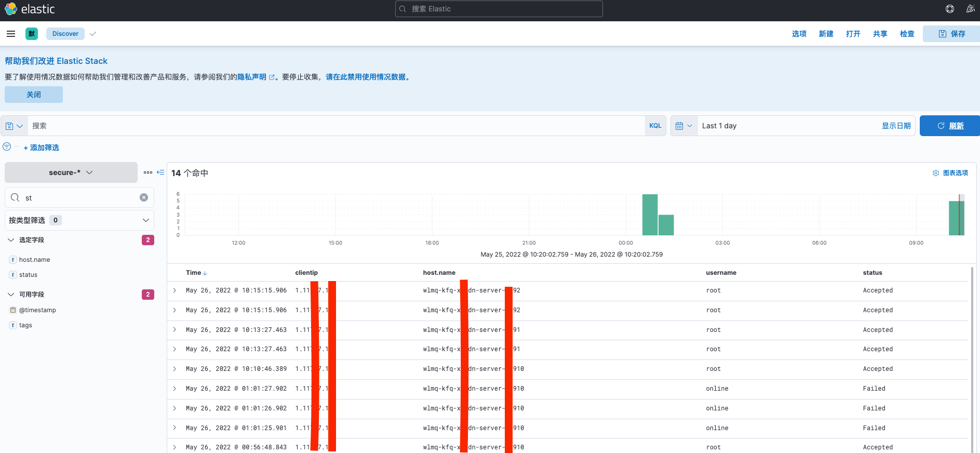Click the @timestamp date field icon

coord(13,310)
